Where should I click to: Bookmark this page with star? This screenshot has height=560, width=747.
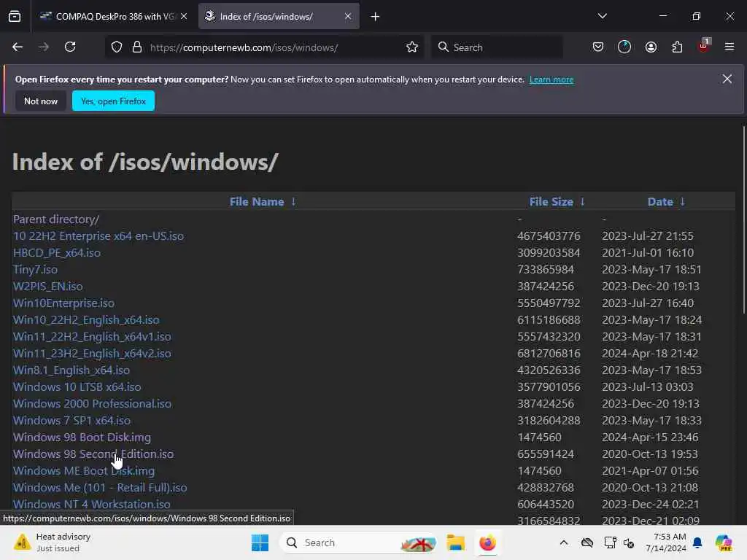click(x=412, y=47)
